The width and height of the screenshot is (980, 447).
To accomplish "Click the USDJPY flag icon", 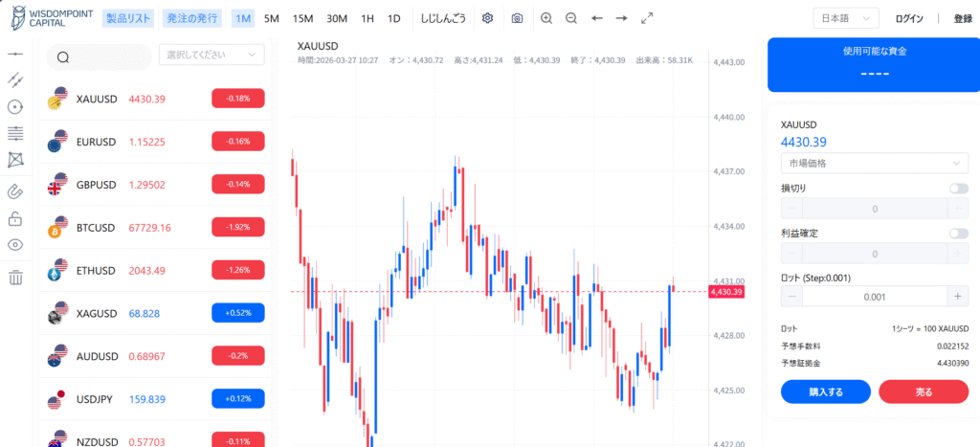I will 56,399.
